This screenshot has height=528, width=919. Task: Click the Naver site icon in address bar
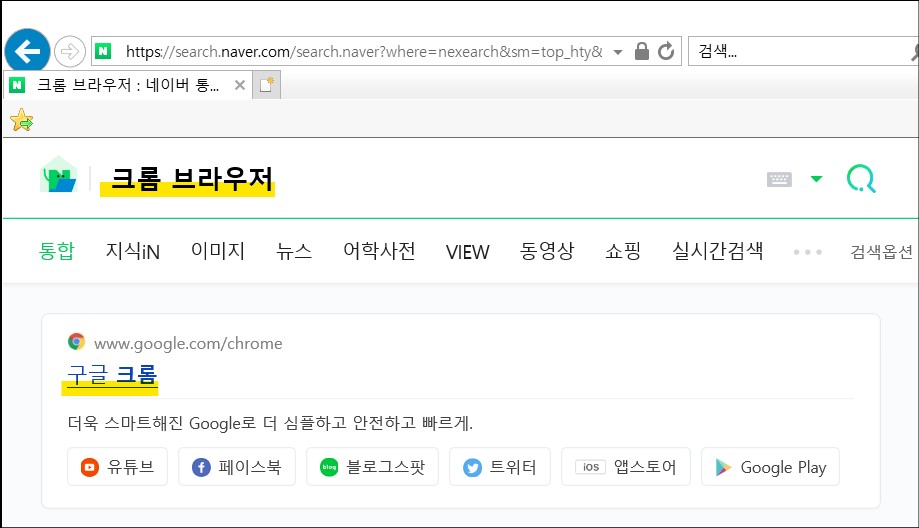pos(103,52)
